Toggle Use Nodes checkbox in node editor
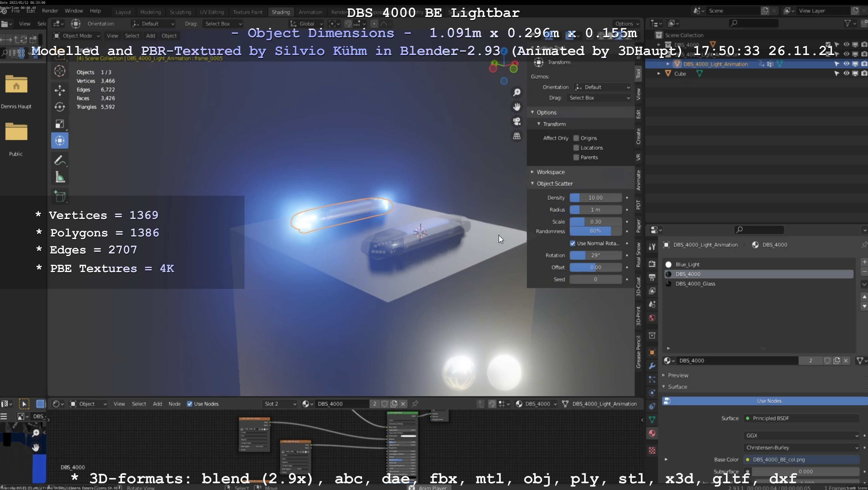Image resolution: width=868 pixels, height=490 pixels. 190,404
